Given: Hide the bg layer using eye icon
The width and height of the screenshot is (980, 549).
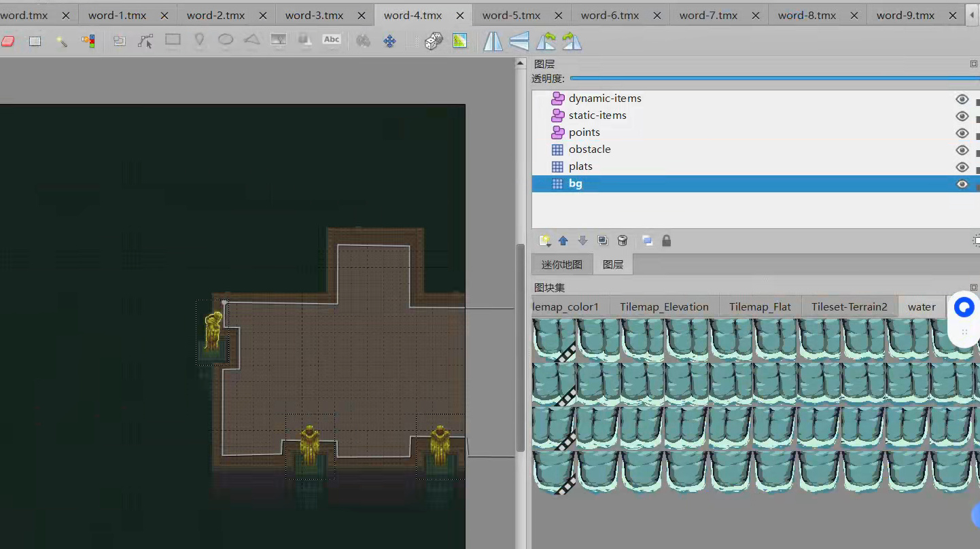Looking at the screenshot, I should 962,184.
